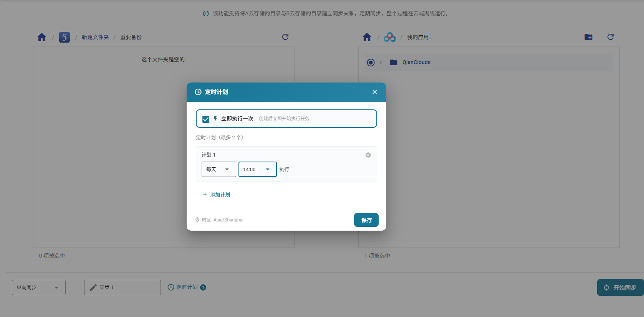Navigate to 重要备份 breadcrumb
This screenshot has height=317, width=644.
coord(131,37)
